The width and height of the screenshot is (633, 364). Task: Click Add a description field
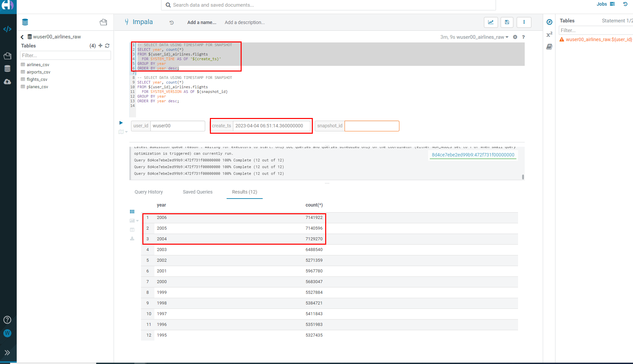[245, 22]
